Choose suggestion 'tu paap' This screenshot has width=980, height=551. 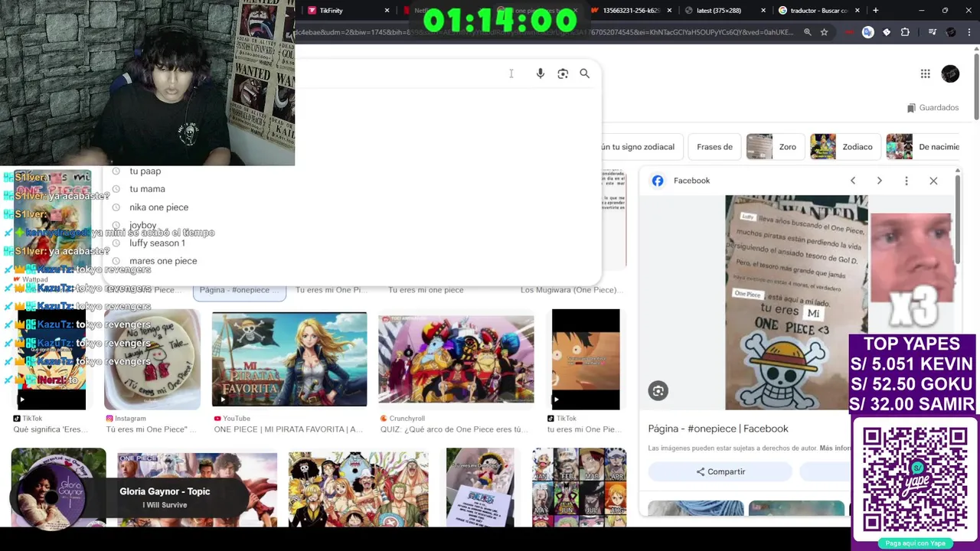[145, 171]
